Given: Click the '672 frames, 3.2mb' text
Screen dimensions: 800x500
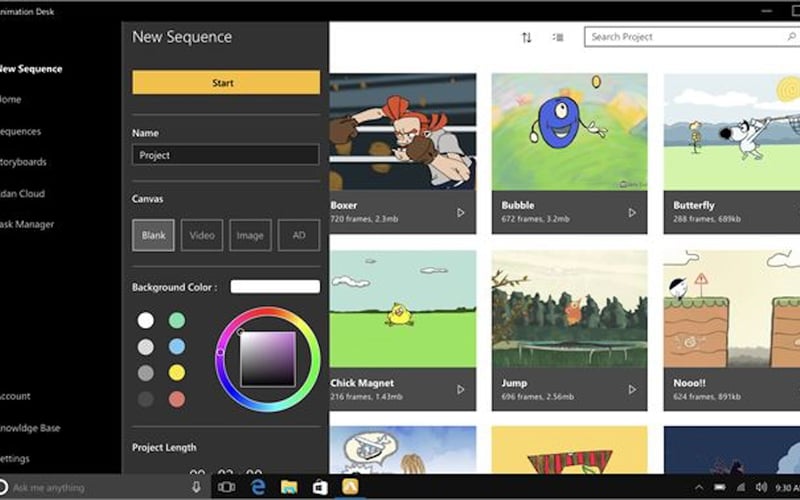Looking at the screenshot, I should (x=536, y=219).
